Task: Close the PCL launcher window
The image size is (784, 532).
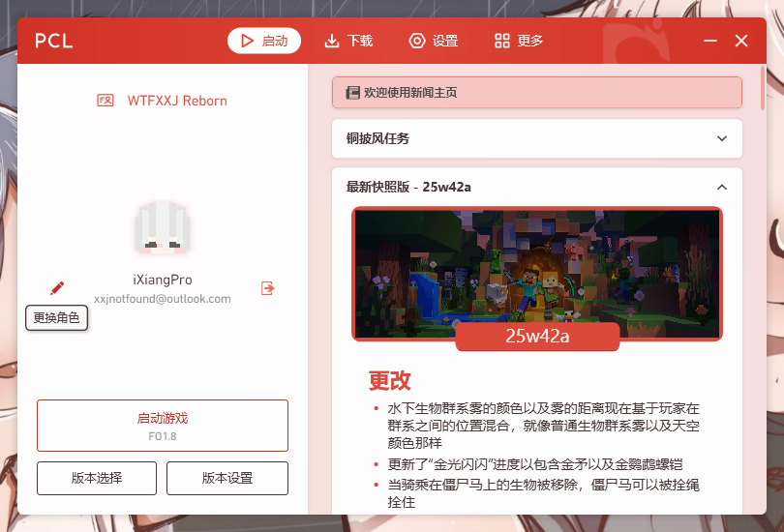Action: click(741, 41)
